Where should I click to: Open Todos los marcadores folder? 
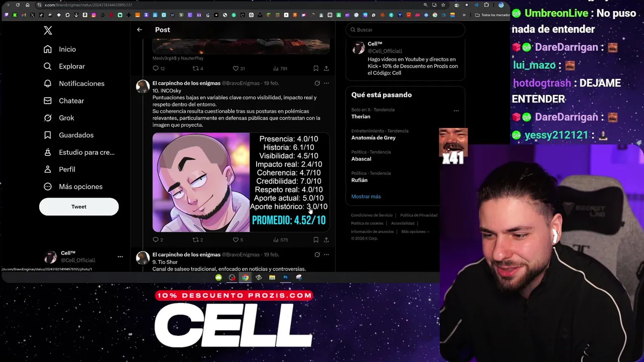[493, 15]
